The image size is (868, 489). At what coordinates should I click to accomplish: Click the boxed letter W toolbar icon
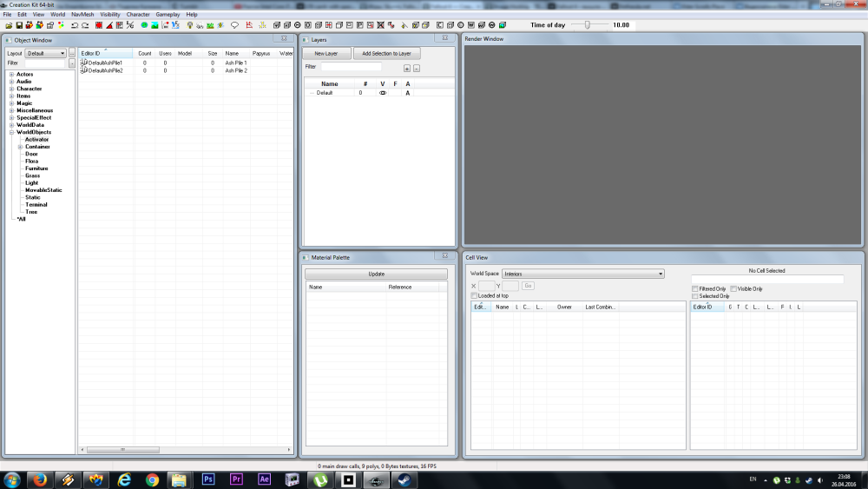tap(471, 25)
